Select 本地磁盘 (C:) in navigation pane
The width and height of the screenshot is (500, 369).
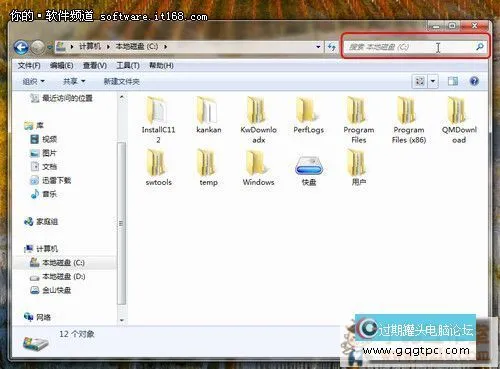click(57, 263)
